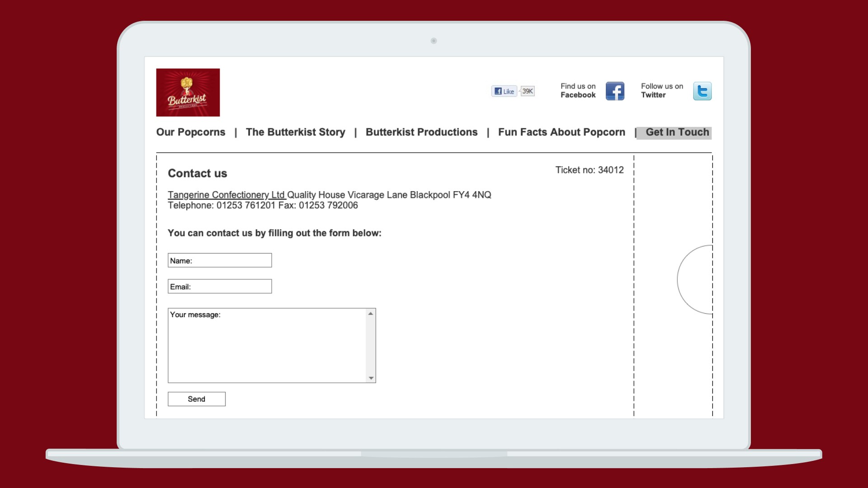Open the Twitter bird icon
Image resolution: width=868 pixels, height=488 pixels.
(x=702, y=91)
